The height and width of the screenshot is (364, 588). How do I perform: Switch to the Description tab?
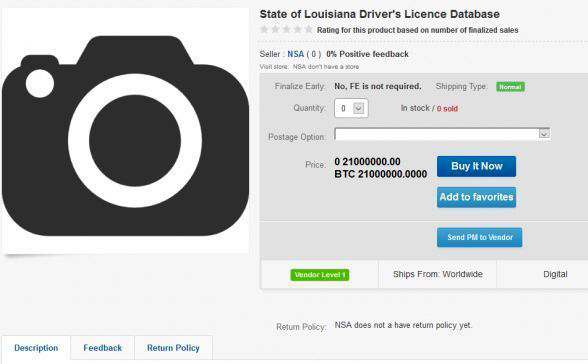tap(36, 348)
